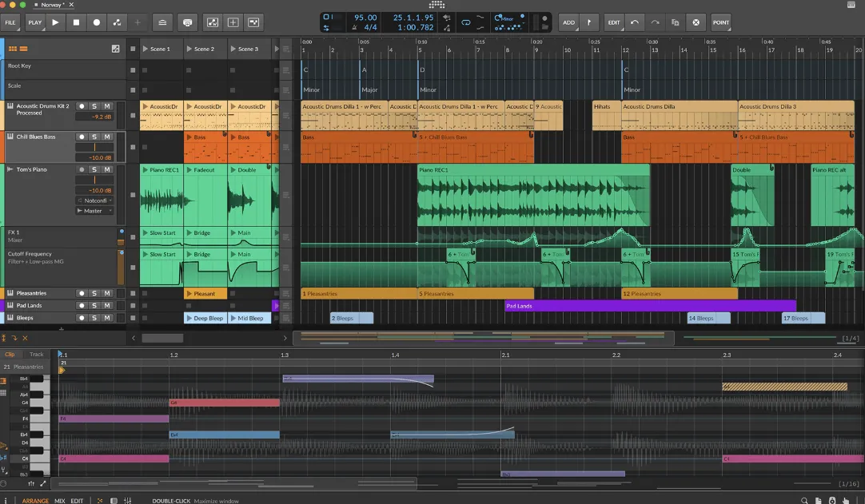Switch to the ARRANGE view
Viewport: 865px width, 504px height.
(35, 501)
